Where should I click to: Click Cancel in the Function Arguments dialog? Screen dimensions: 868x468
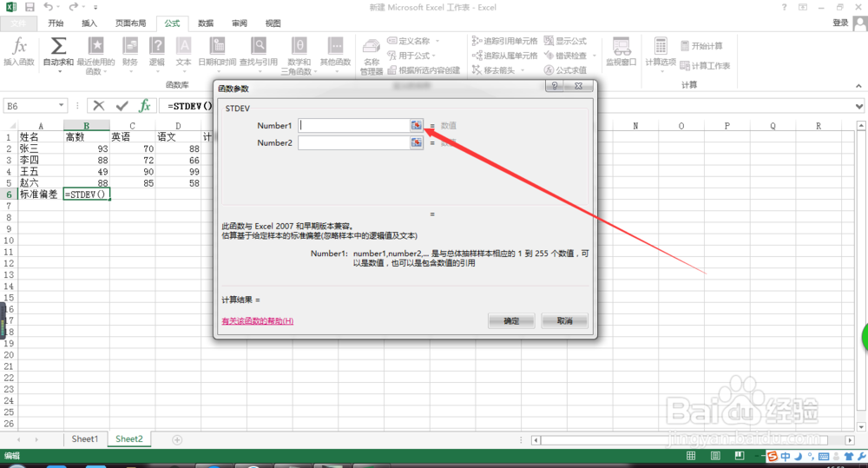(x=565, y=320)
